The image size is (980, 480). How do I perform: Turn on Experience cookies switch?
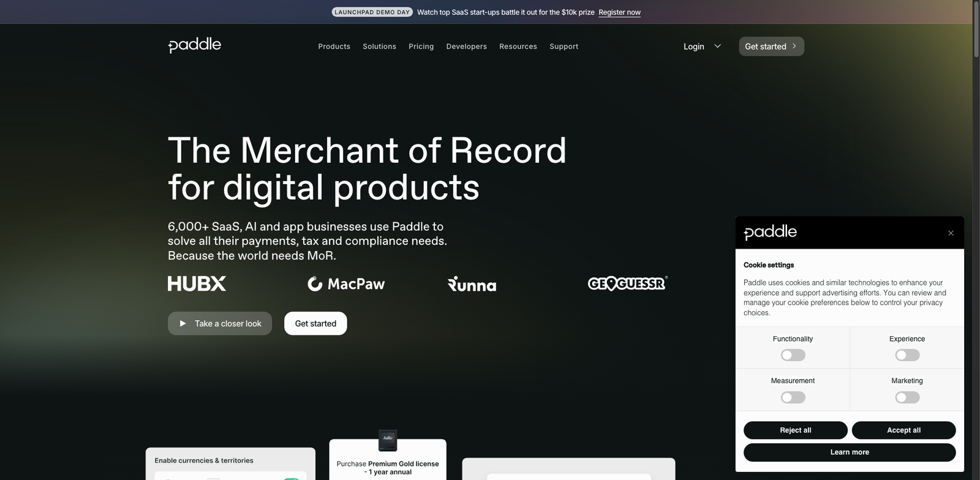tap(907, 355)
